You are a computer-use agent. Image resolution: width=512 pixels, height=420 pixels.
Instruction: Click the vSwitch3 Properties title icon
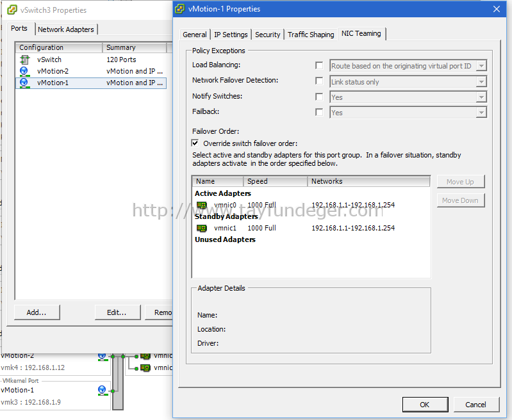tap(12, 10)
